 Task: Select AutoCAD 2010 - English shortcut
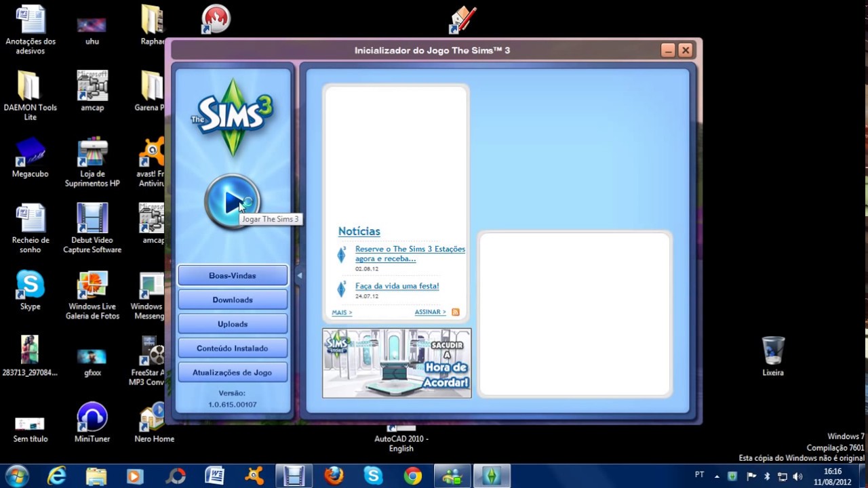[401, 439]
